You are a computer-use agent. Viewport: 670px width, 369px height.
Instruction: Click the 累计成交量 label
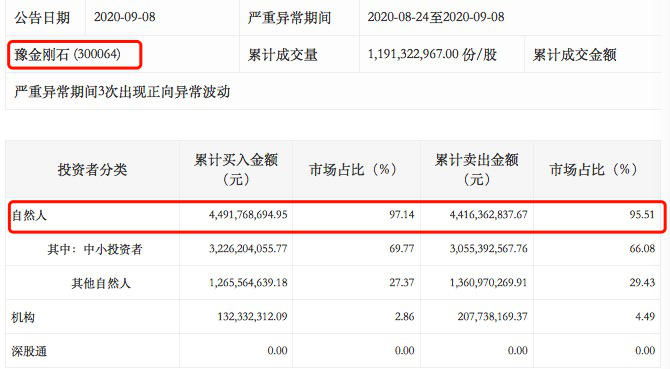click(x=282, y=55)
